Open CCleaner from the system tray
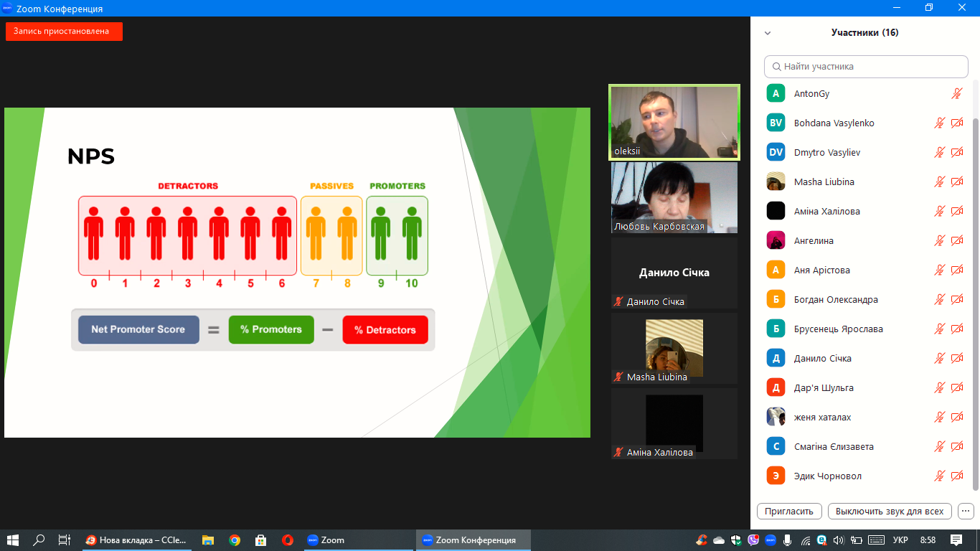 coord(702,540)
